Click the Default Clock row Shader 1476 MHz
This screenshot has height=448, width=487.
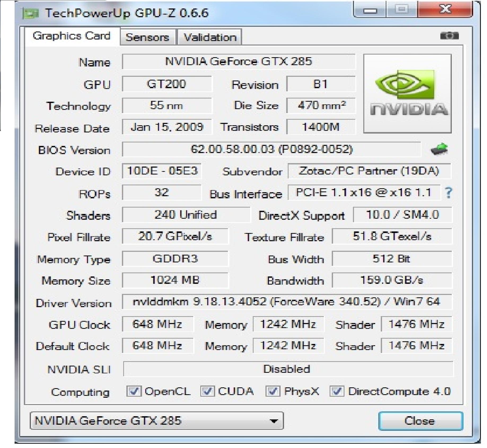click(x=416, y=345)
